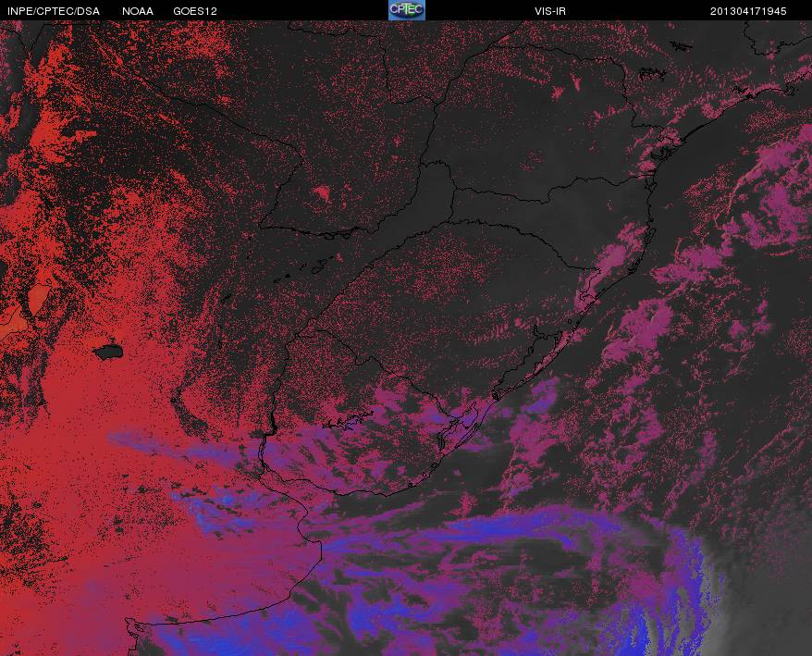812x656 pixels.
Task: Click the 201304171945 timestamp
Action: [748, 11]
